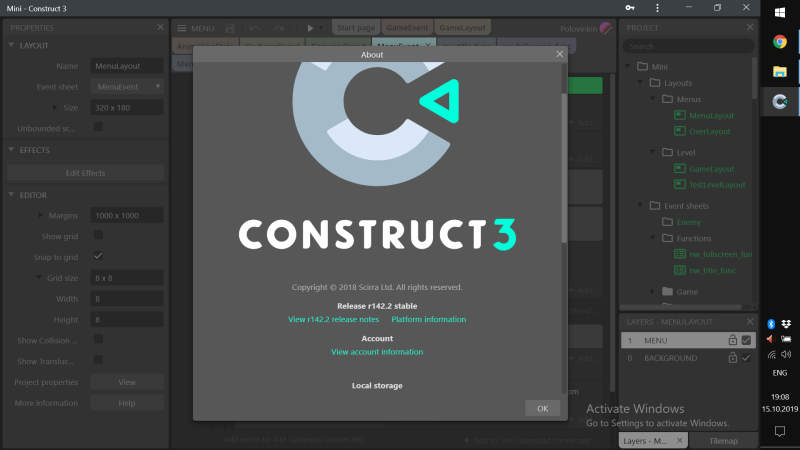Enable the Show grid checkbox
Viewport: 800px width, 450px height.
tap(98, 235)
